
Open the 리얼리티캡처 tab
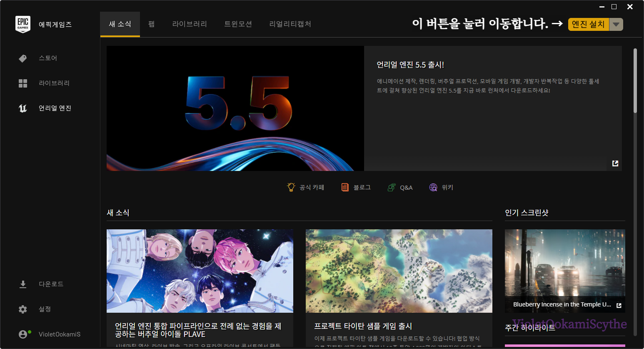[290, 24]
